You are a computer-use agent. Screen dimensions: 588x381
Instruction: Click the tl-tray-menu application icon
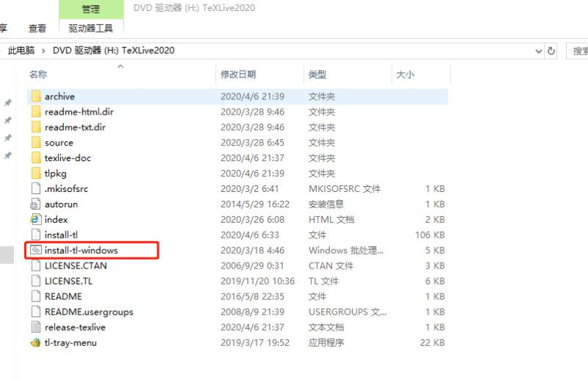point(35,343)
